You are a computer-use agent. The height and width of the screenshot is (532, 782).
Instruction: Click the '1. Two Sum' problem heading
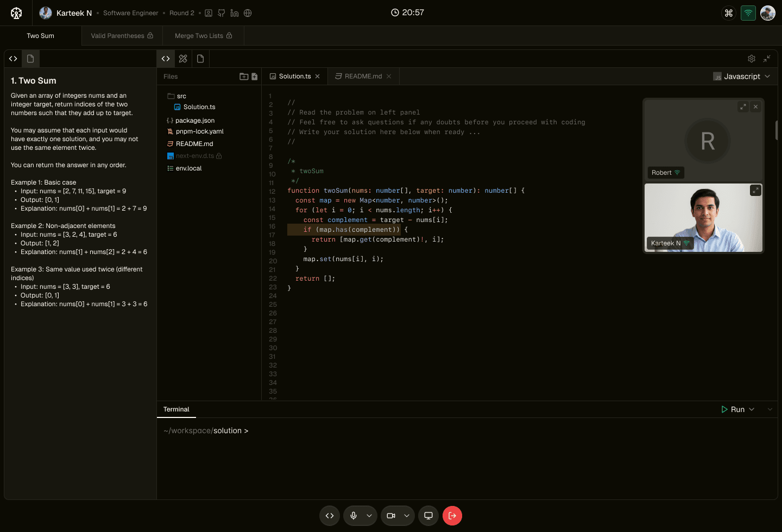click(34, 80)
